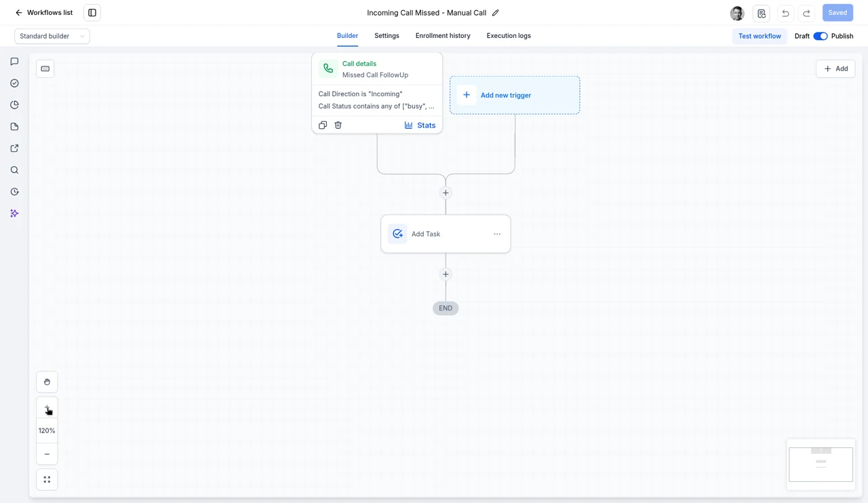Open the search icon in left sidebar

coord(14,170)
